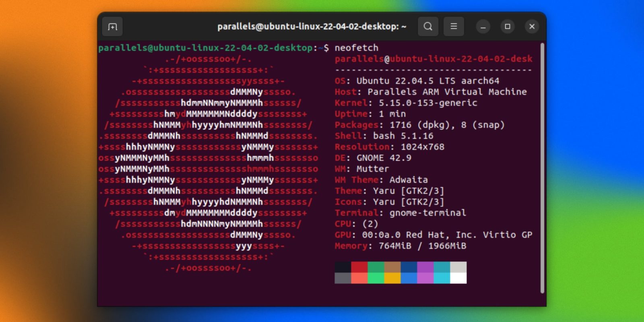This screenshot has width=644, height=322.
Task: Maximize the terminal window
Action: [x=508, y=27]
